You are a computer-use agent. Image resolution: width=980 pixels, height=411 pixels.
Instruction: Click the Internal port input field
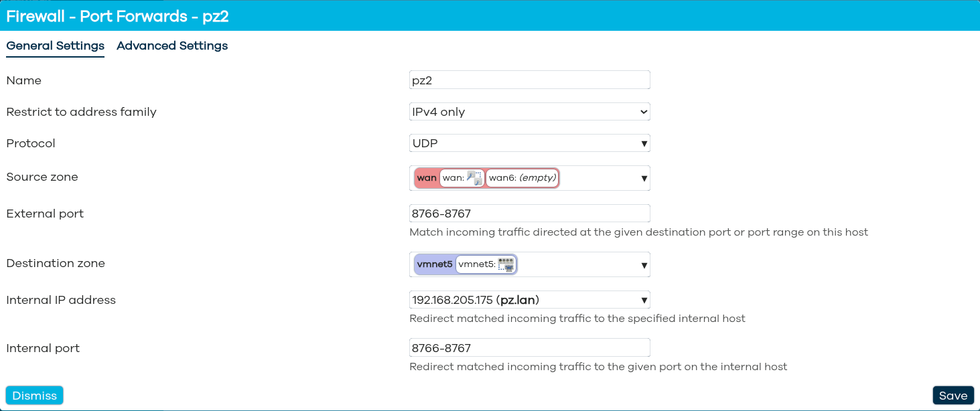(x=529, y=348)
